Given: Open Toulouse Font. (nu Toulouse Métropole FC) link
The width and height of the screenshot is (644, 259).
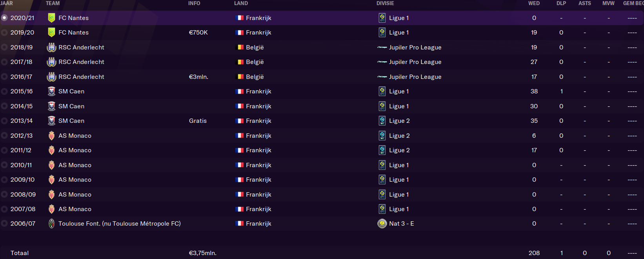Looking at the screenshot, I should [120, 223].
